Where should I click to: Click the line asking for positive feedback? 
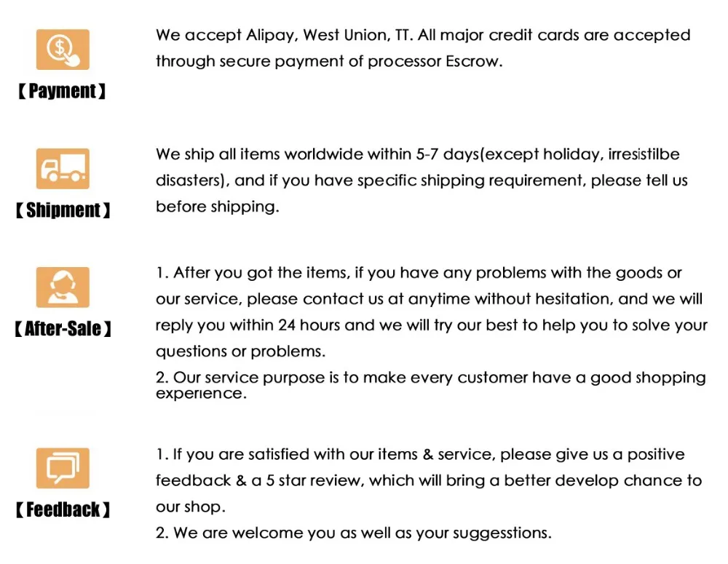(420, 454)
